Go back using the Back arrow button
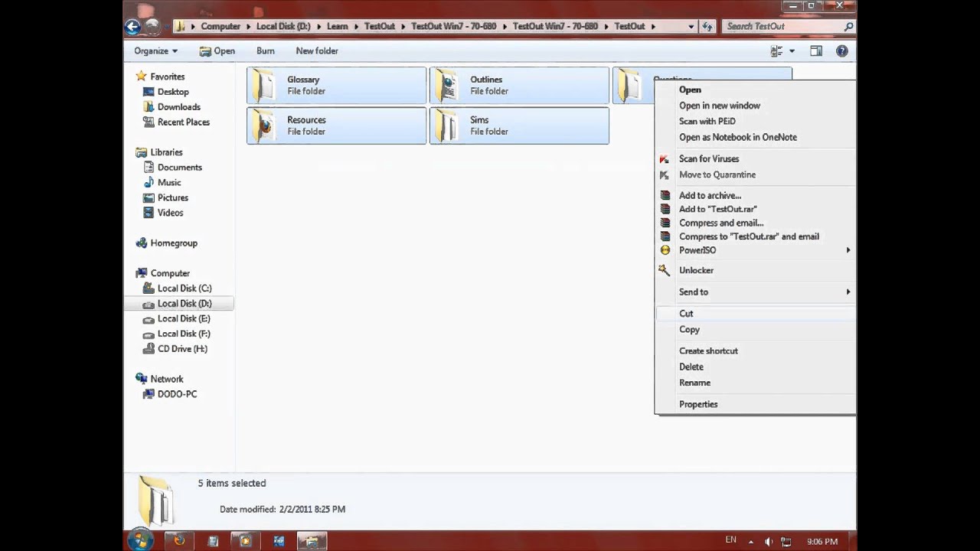The image size is (980, 551). 132,27
